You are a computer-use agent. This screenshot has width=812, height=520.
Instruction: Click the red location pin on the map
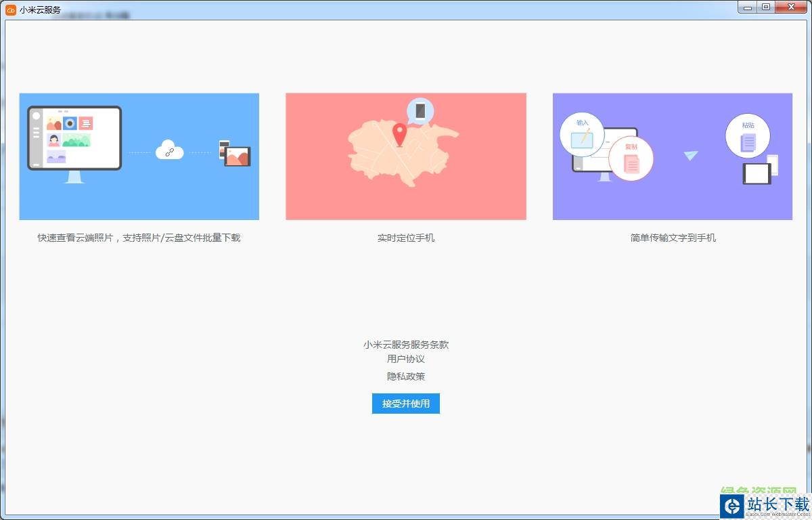(400, 134)
